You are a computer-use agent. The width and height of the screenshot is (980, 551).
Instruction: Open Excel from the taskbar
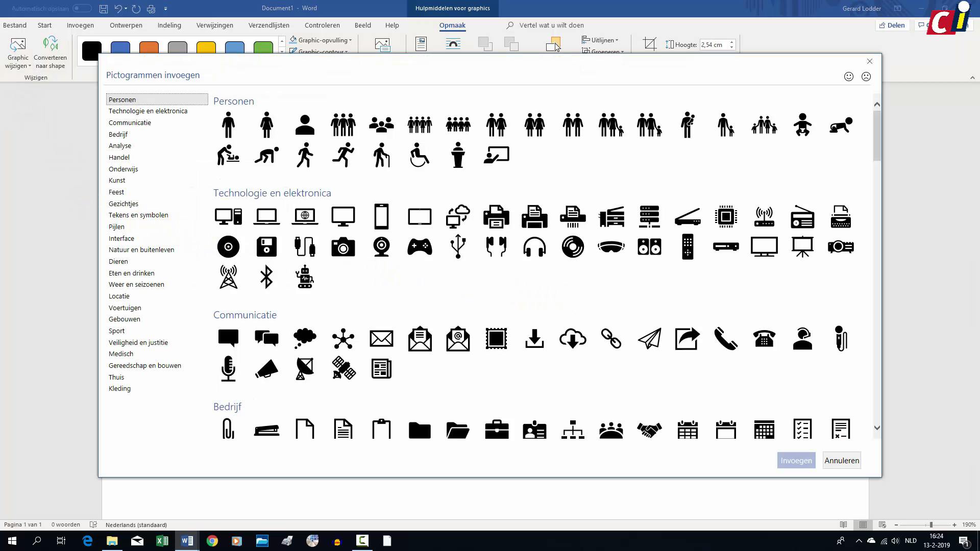click(162, 541)
